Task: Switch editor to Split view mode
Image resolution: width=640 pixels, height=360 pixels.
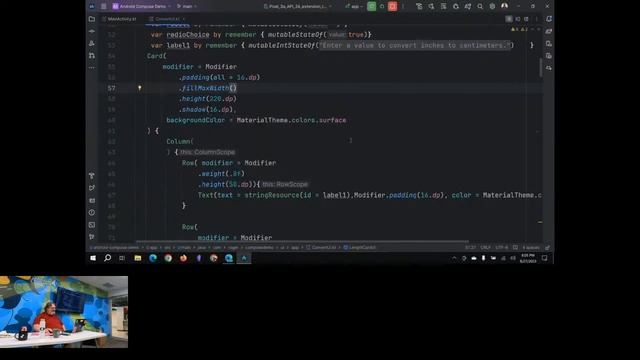Action: (518, 19)
